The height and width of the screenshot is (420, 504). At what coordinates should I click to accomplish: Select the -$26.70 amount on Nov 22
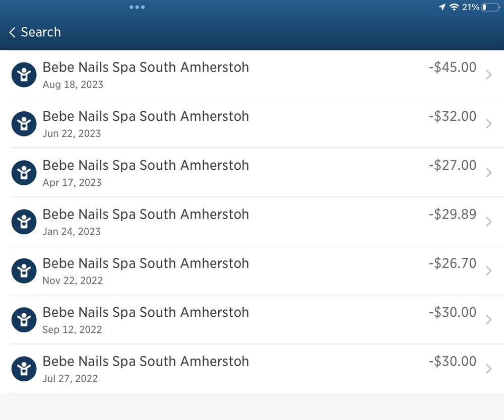click(452, 263)
